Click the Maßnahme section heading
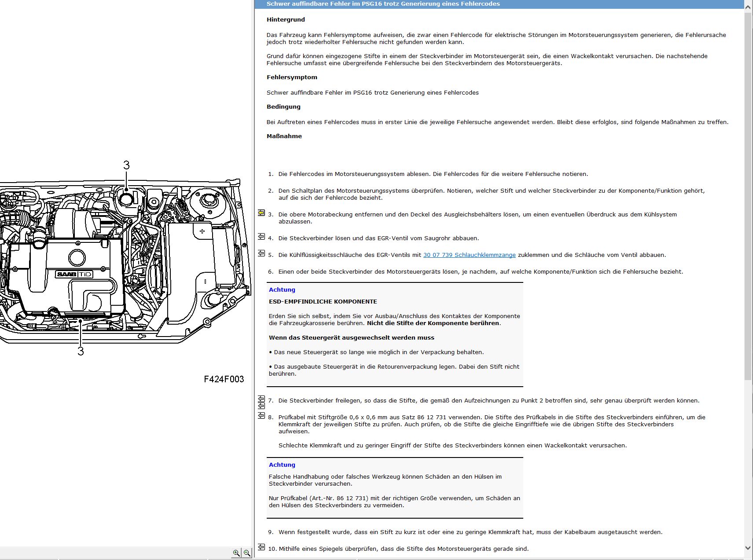 point(284,136)
